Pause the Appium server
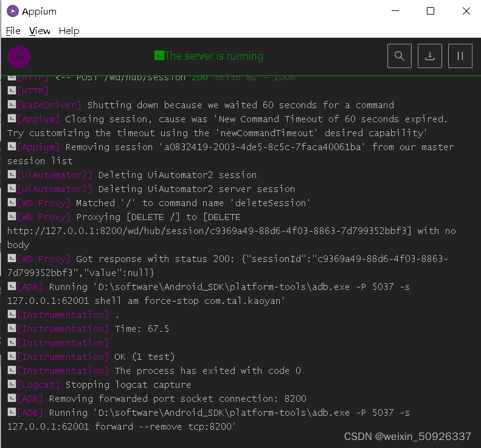 pos(460,56)
